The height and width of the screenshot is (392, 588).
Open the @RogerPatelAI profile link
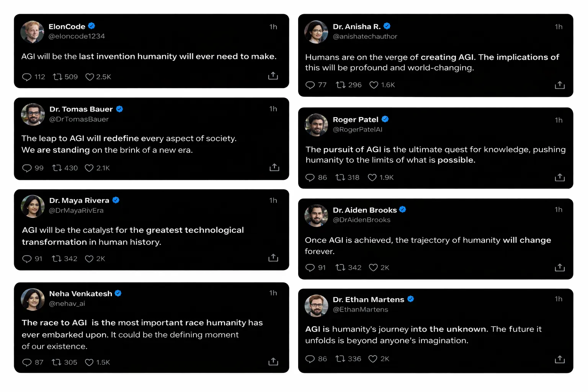358,129
